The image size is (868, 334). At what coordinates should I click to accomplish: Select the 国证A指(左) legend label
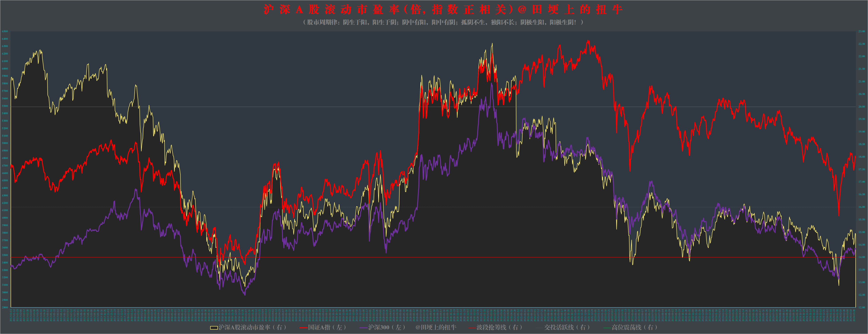(x=327, y=327)
